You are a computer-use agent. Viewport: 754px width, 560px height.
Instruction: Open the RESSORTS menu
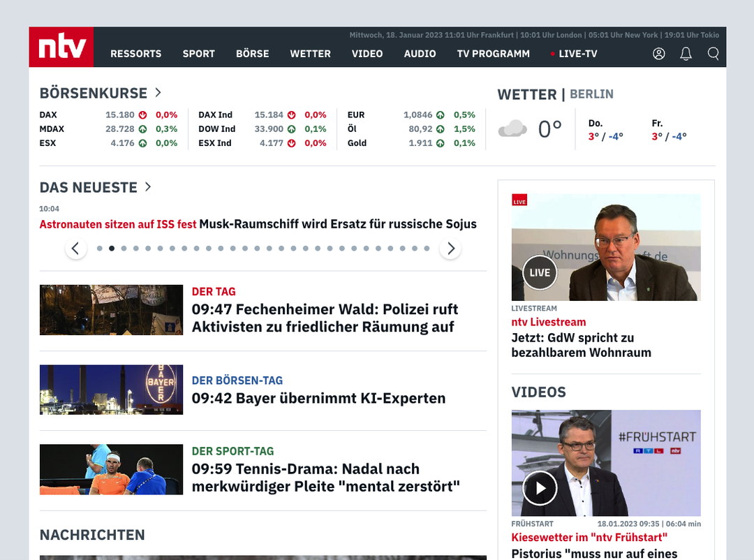(136, 54)
